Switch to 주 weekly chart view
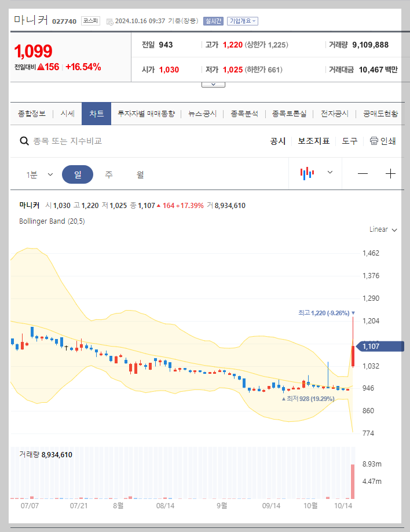Image resolution: width=410 pixels, height=532 pixels. (x=108, y=174)
